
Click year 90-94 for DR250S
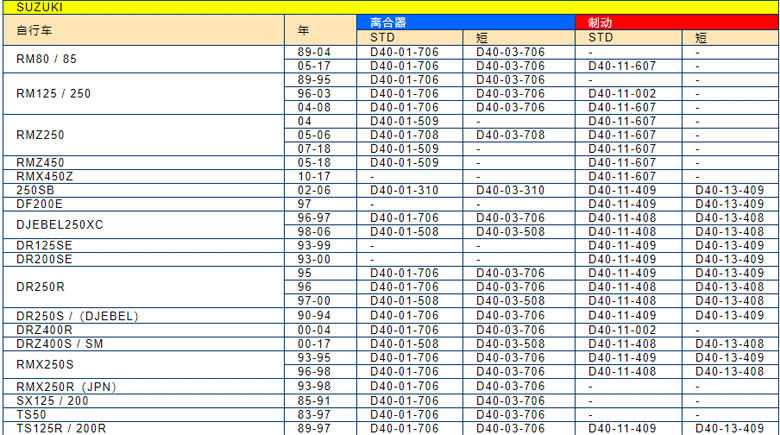pos(314,316)
